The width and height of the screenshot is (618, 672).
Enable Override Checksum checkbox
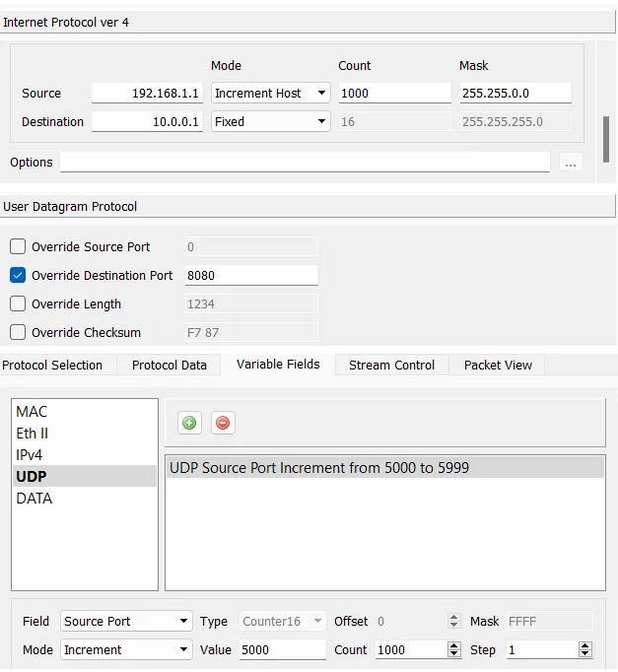pyautogui.click(x=18, y=332)
